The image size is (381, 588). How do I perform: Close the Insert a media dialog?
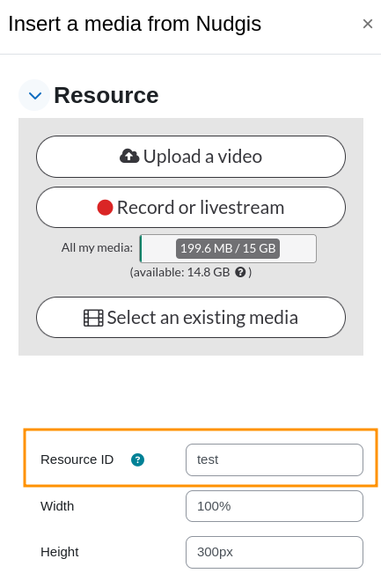point(368,24)
